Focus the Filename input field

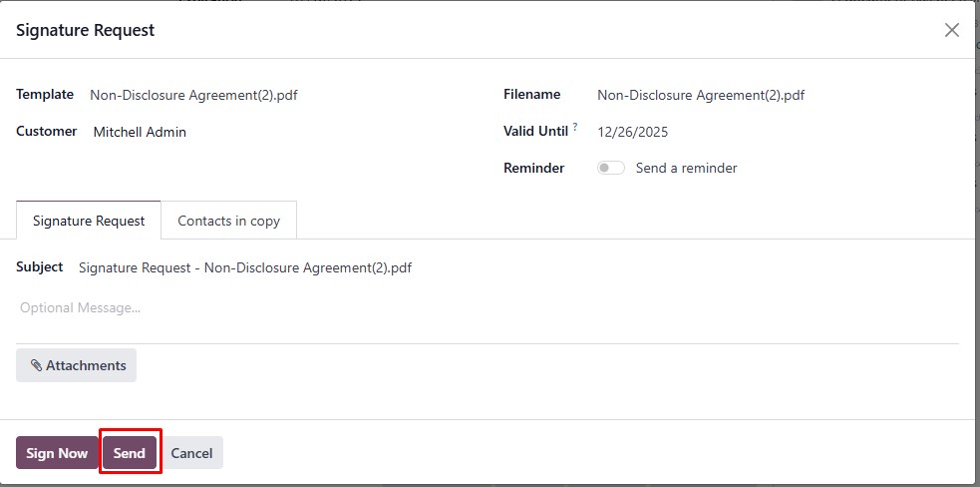(777, 95)
